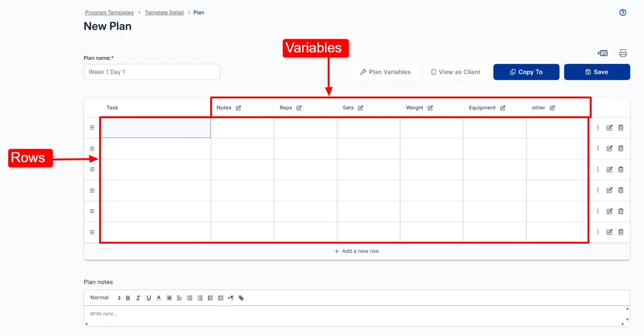Click the edit icon of the second row

[x=610, y=148]
